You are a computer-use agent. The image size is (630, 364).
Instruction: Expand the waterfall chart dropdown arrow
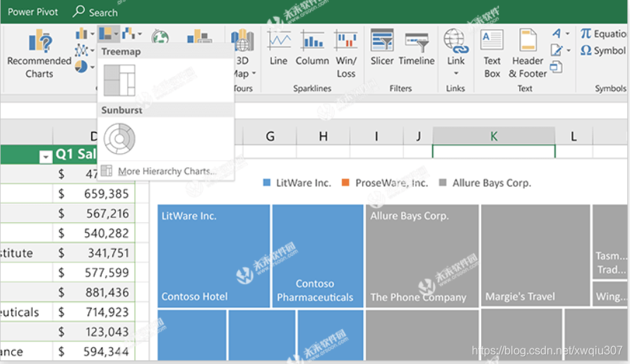click(139, 34)
